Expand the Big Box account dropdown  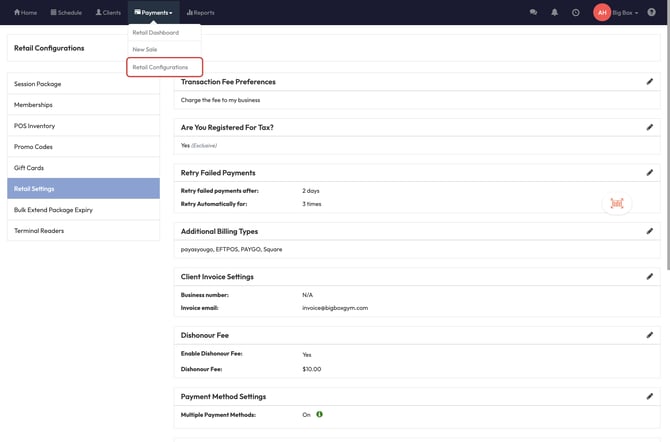pyautogui.click(x=625, y=13)
